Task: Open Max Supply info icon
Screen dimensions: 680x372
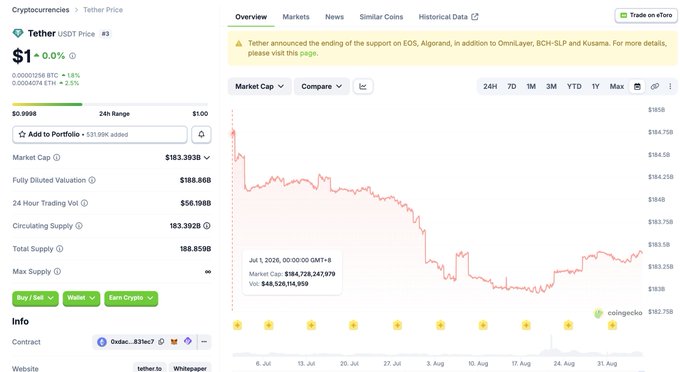Action: tap(57, 271)
